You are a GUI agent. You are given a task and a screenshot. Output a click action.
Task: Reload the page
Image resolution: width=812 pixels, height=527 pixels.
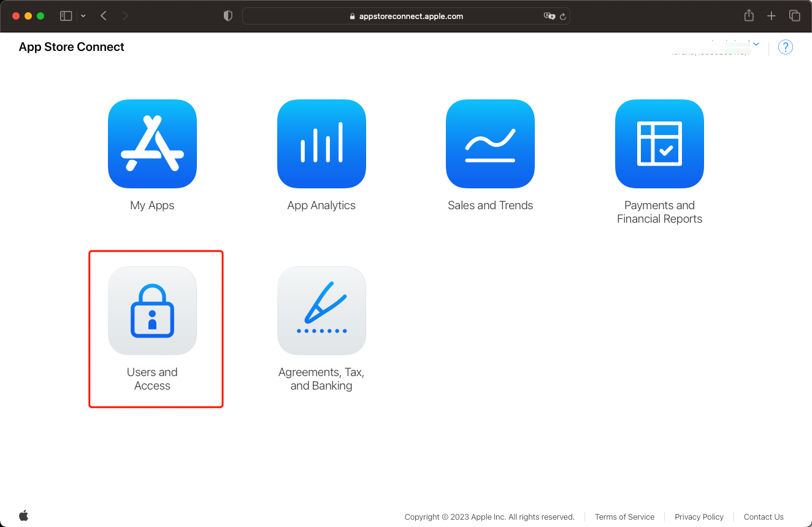pos(562,17)
